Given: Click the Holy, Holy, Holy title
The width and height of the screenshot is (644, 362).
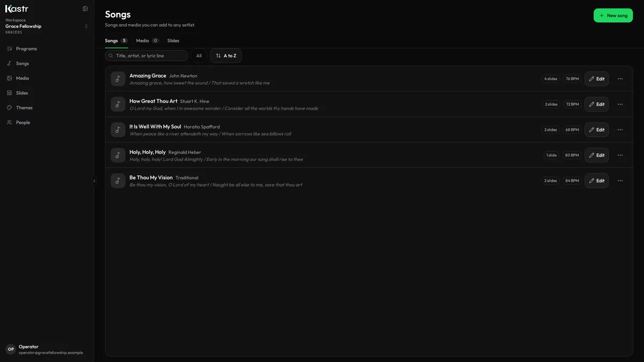Looking at the screenshot, I should (x=147, y=152).
